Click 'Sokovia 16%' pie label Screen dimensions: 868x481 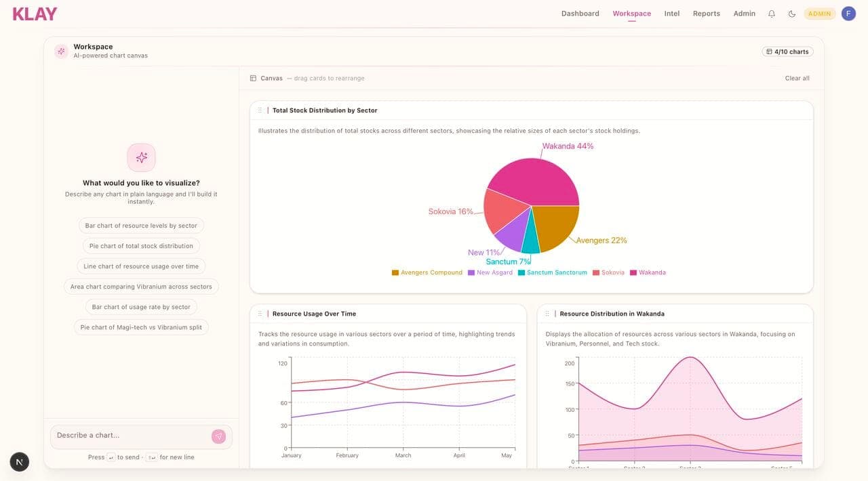point(451,211)
